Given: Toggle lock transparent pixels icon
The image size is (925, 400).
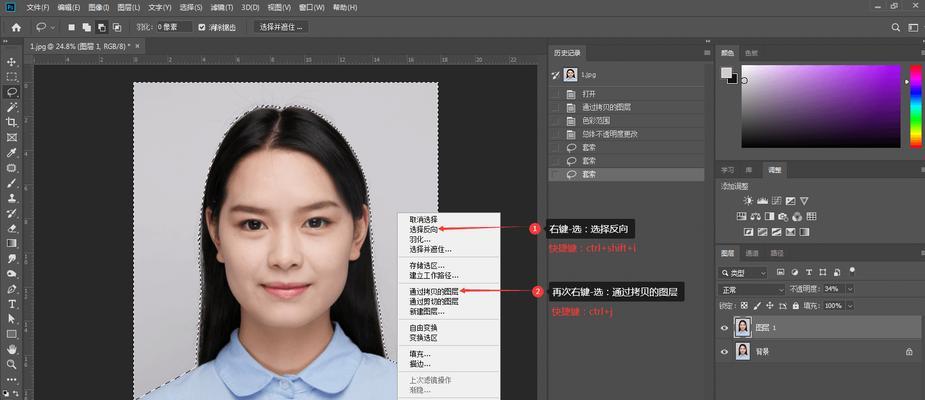Looking at the screenshot, I should [744, 306].
